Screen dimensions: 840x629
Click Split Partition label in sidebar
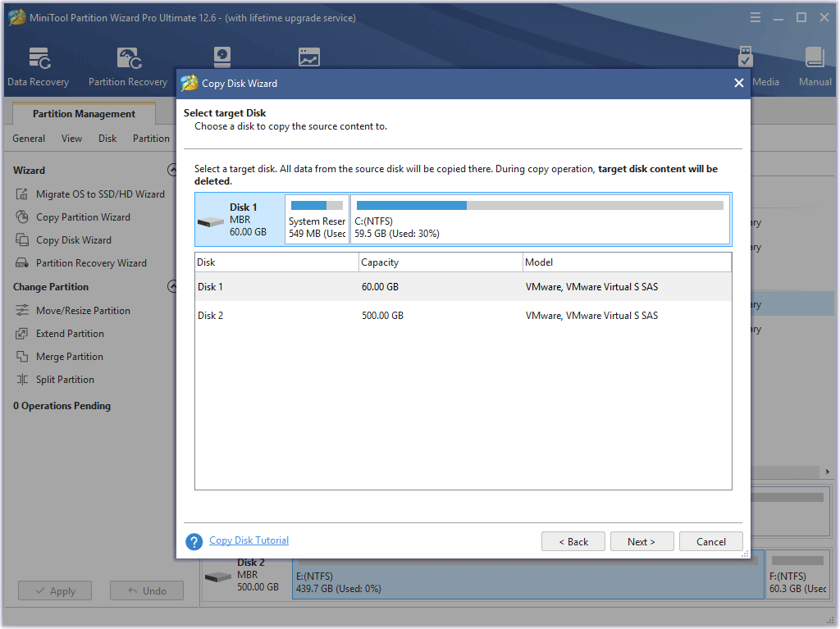pyautogui.click(x=65, y=380)
